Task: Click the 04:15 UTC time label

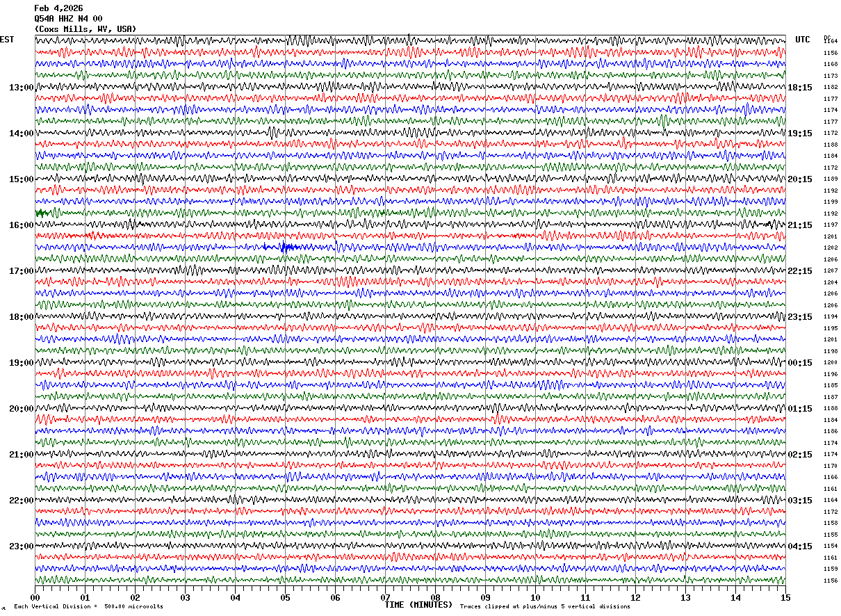Action: point(800,546)
